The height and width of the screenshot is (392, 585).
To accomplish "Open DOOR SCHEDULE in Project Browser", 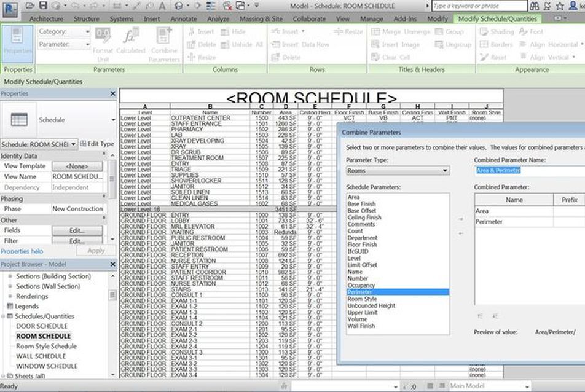I will coord(42,326).
